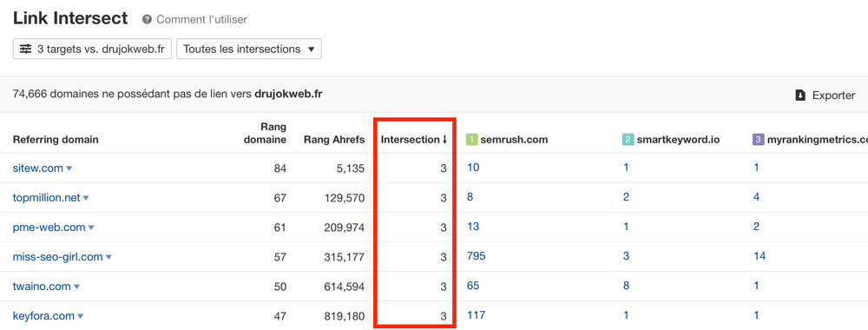Sort by Referring domain column header

click(x=56, y=140)
